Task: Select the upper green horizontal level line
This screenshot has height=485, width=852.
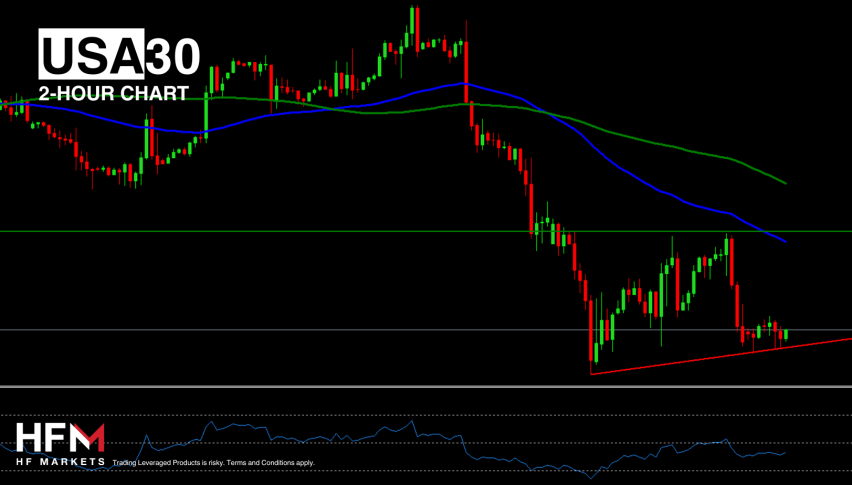Action: 300,231
